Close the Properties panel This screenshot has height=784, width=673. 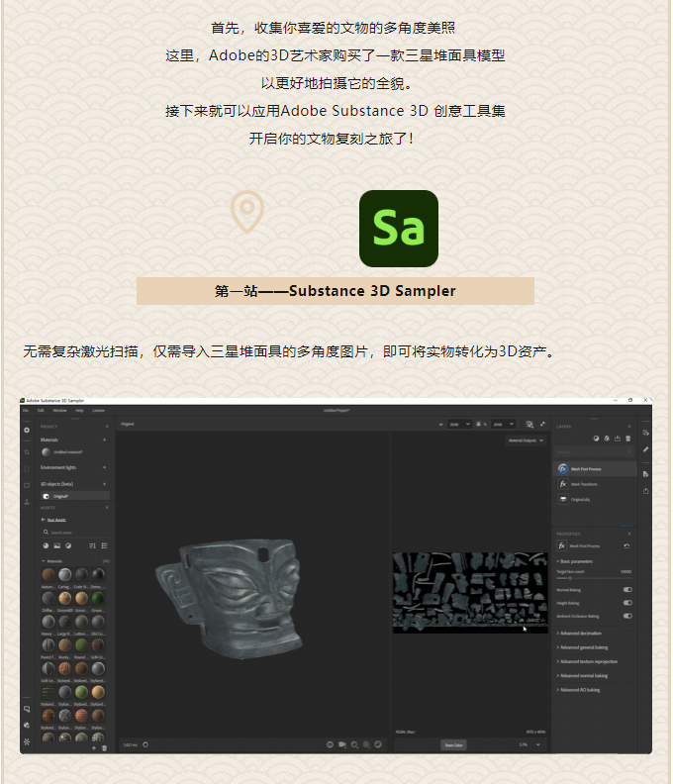(x=629, y=534)
